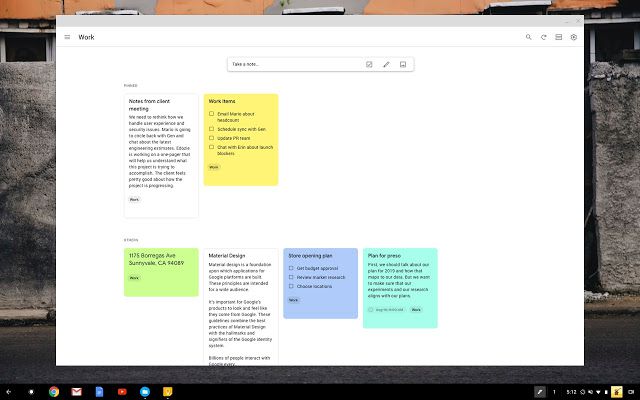Open the main hamburger menu
The width and height of the screenshot is (640, 400).
coord(67,37)
